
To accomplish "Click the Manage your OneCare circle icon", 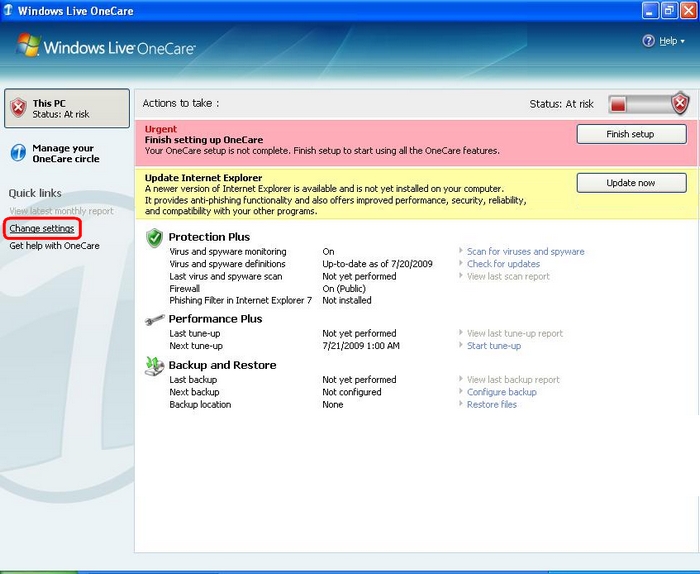I will point(18,153).
